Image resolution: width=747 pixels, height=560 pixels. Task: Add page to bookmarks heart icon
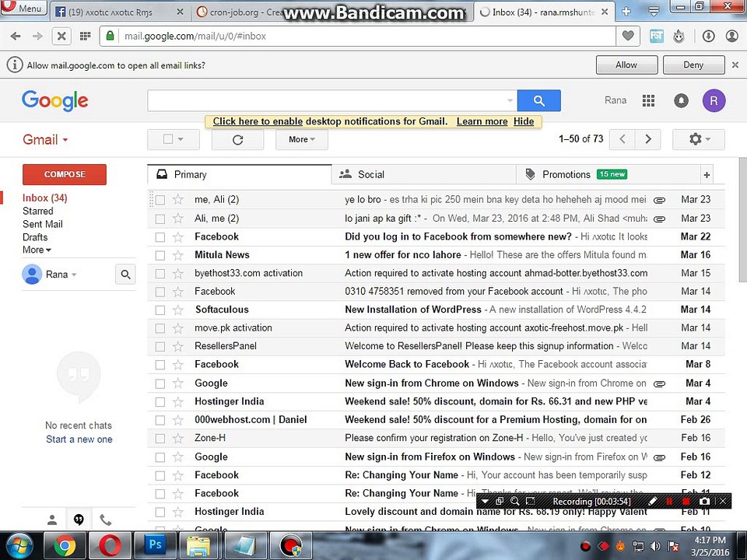coord(628,36)
